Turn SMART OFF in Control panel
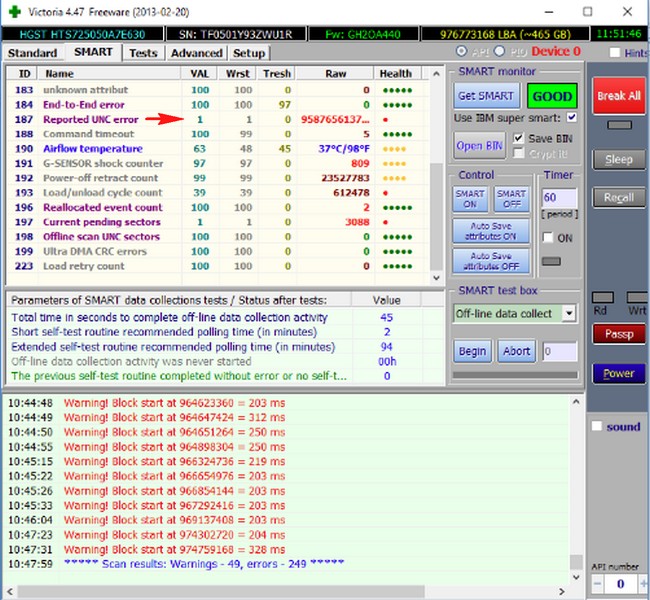Screen dimensions: 650x600 coord(511,199)
